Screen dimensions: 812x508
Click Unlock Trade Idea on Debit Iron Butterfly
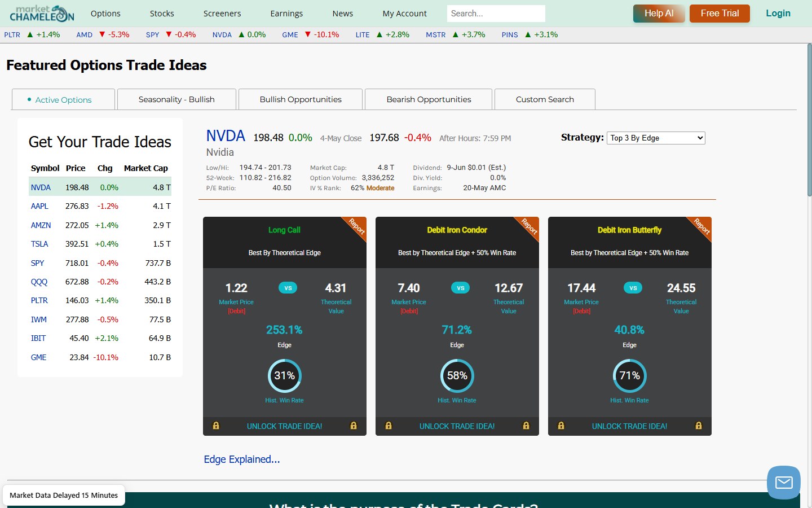click(630, 426)
